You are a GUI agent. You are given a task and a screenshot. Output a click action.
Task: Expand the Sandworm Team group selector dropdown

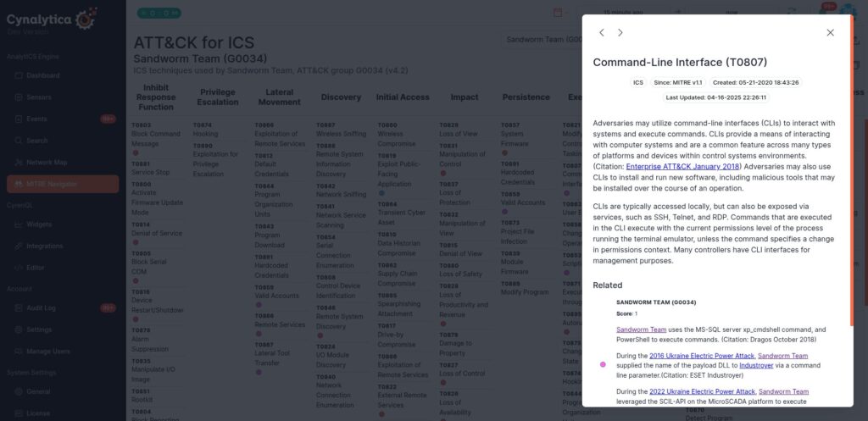point(543,40)
